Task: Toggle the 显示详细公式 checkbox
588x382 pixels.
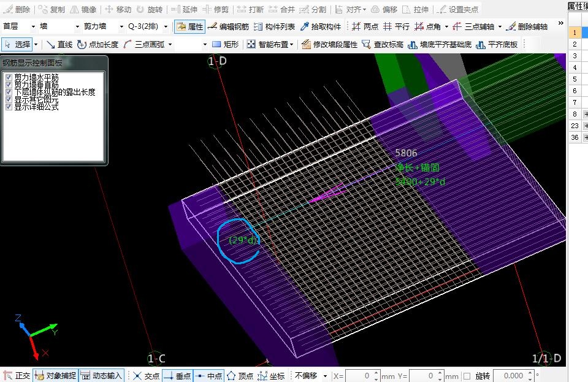Action: click(9, 107)
